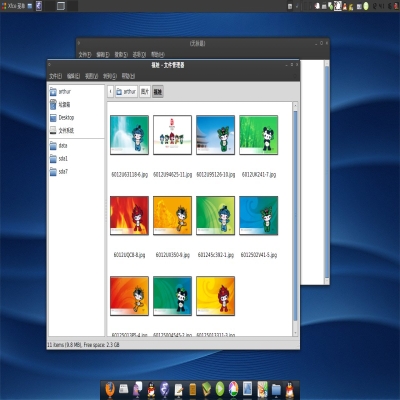This screenshot has height=400, width=400.
Task: Select orange-red swirl antelope mascot thumbnail
Action: (x=129, y=296)
